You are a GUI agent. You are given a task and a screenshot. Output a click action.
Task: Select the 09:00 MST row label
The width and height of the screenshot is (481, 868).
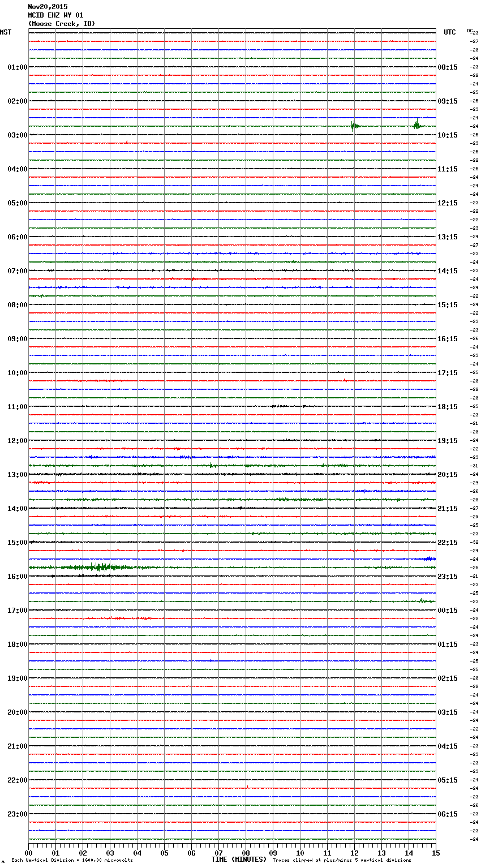pyautogui.click(x=18, y=339)
